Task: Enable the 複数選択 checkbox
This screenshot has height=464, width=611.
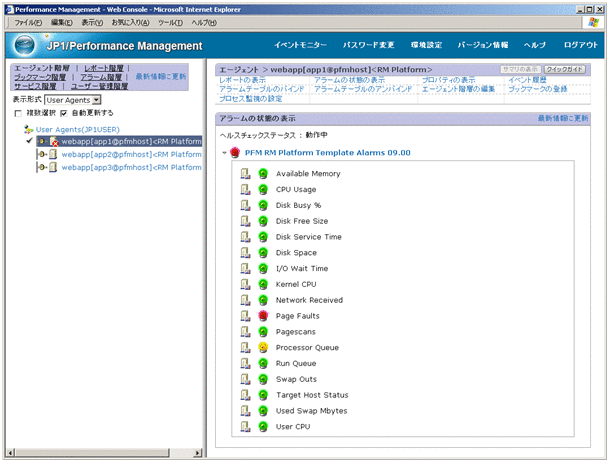Action: pyautogui.click(x=17, y=114)
